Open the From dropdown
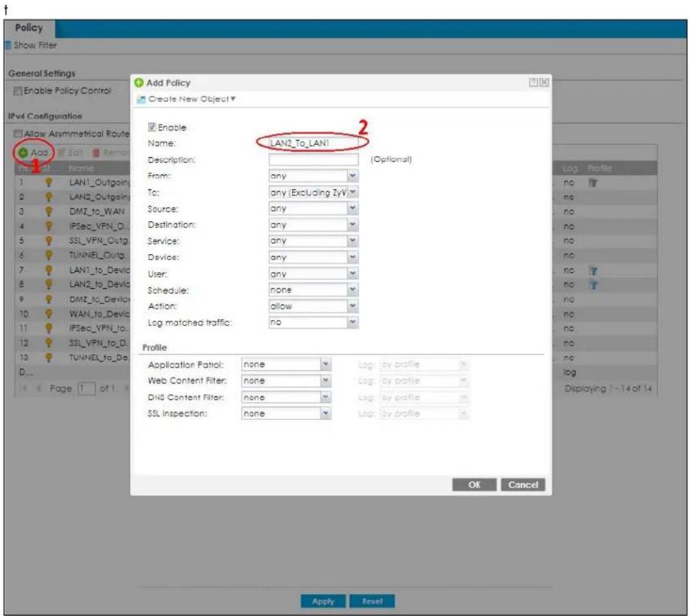 (x=353, y=176)
